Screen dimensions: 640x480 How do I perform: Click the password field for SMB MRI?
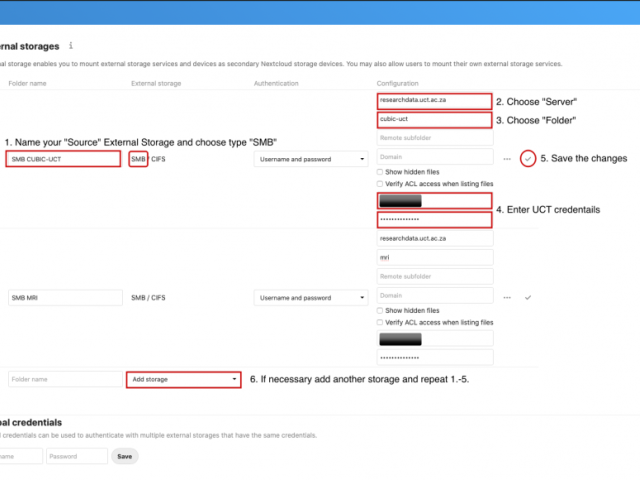point(435,358)
